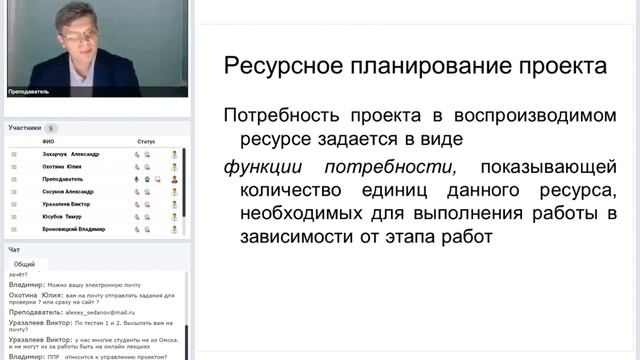The height and width of the screenshot is (360, 640).
Task: Click microphone icon for Захарчук Александр
Action: [x=137, y=154]
